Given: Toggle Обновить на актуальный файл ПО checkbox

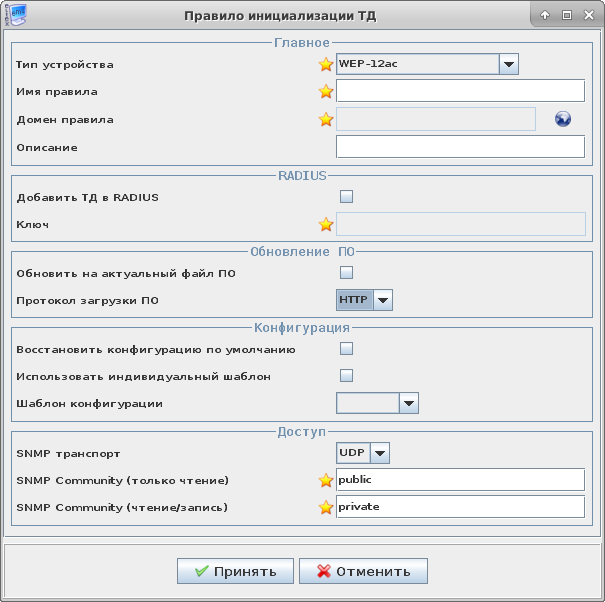Looking at the screenshot, I should (347, 272).
